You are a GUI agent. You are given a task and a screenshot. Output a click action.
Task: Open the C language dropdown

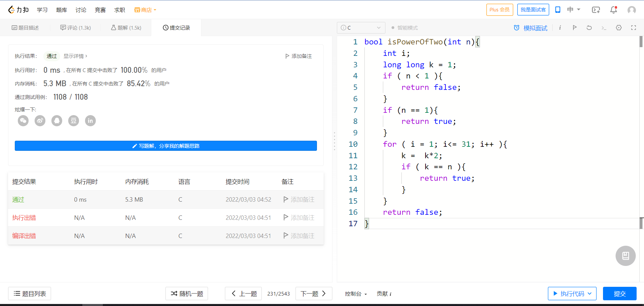pyautogui.click(x=361, y=28)
